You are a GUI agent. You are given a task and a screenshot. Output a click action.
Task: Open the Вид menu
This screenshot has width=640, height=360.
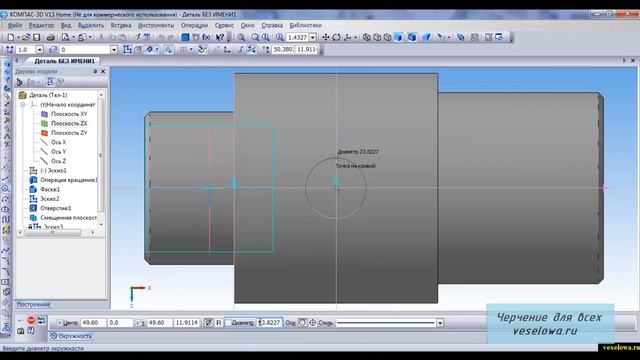66,25
